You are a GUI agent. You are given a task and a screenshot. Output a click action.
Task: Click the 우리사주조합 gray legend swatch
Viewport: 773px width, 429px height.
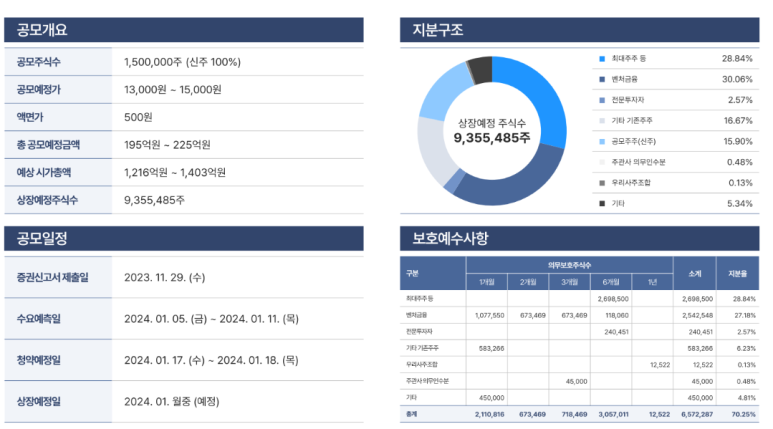click(x=602, y=183)
